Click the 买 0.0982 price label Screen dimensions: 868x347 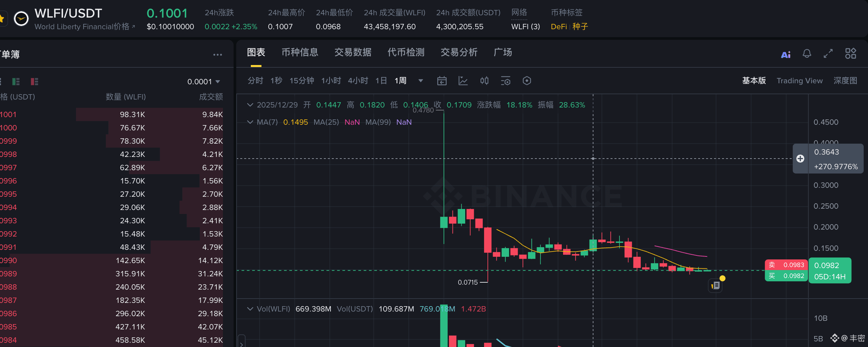786,276
